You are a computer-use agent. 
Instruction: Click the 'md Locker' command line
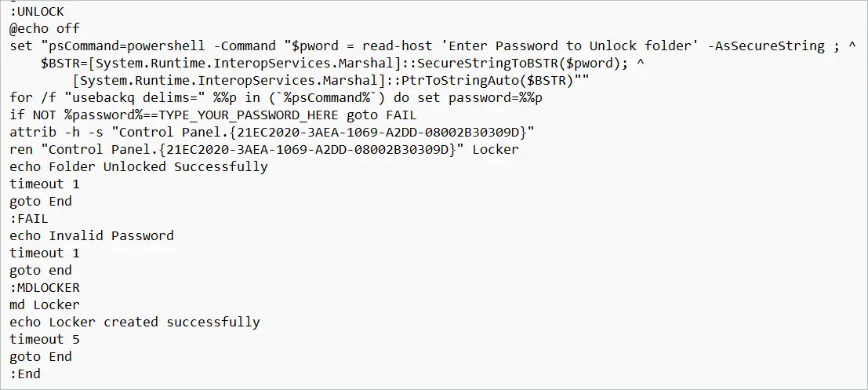point(45,304)
